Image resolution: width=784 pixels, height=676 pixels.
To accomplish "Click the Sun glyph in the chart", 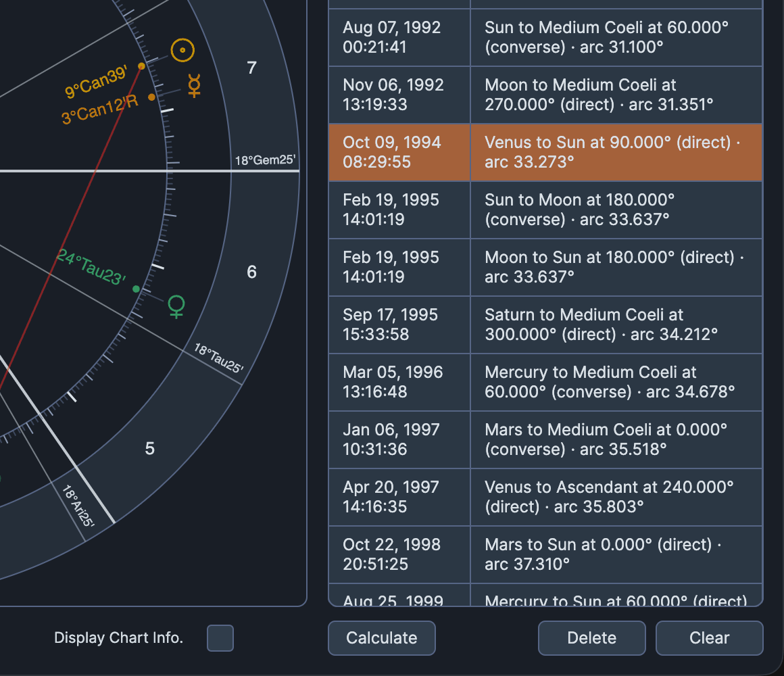I will pos(182,50).
